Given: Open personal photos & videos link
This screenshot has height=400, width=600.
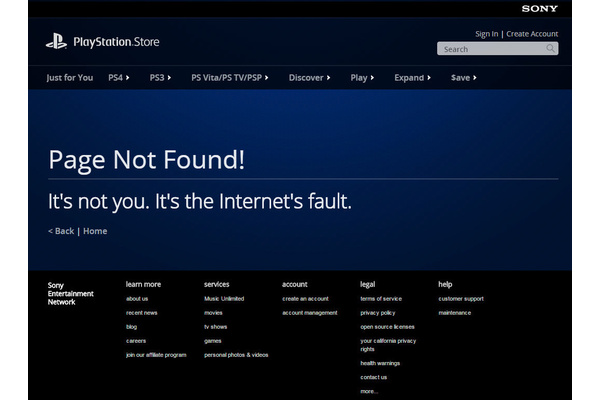Looking at the screenshot, I should [236, 355].
